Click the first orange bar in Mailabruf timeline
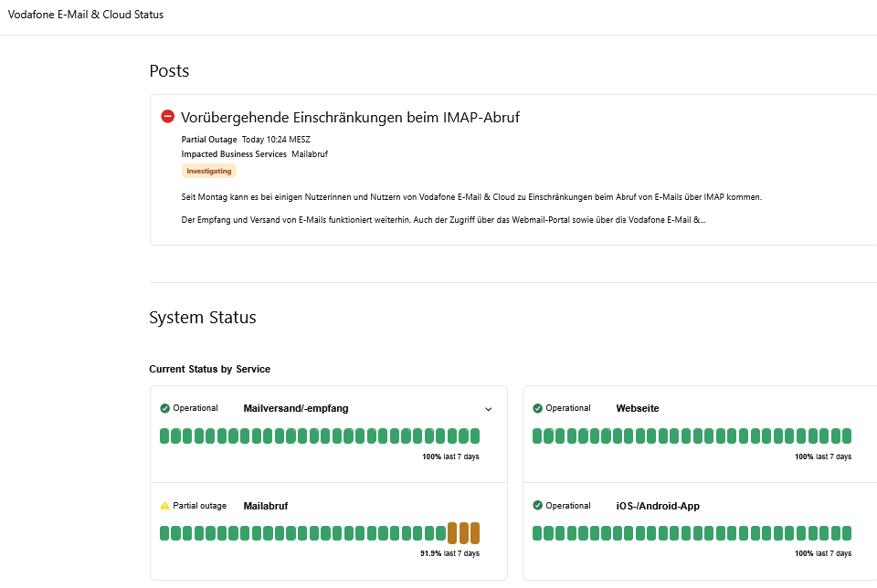The image size is (877, 588). click(452, 533)
